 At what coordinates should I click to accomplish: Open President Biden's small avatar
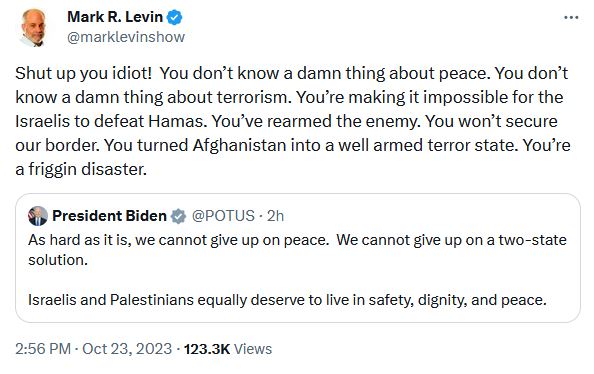coord(38,216)
